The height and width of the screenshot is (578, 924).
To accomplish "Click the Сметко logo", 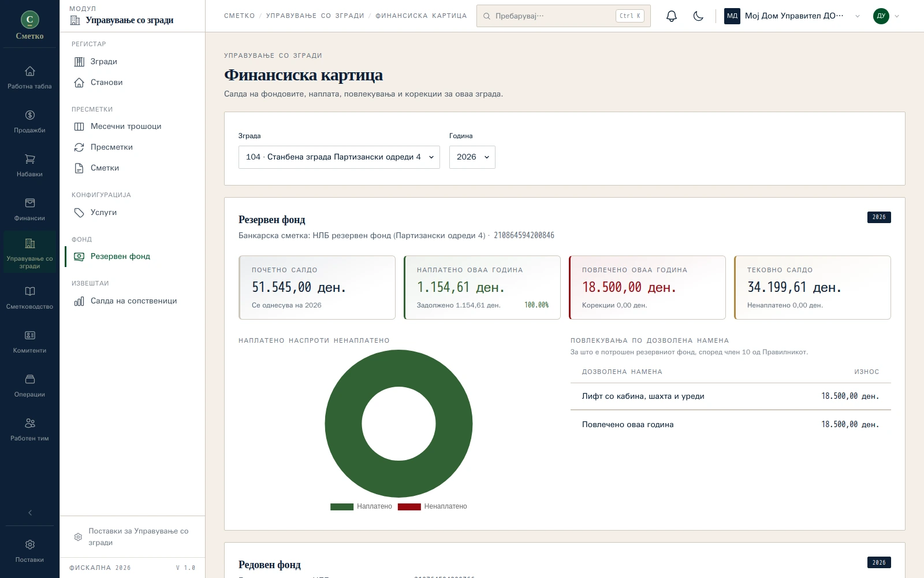I will 29,25.
